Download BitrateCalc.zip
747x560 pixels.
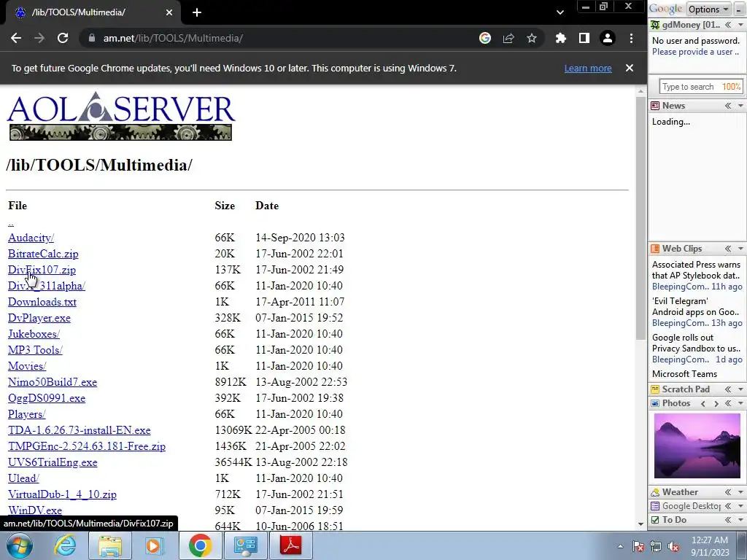pos(43,254)
